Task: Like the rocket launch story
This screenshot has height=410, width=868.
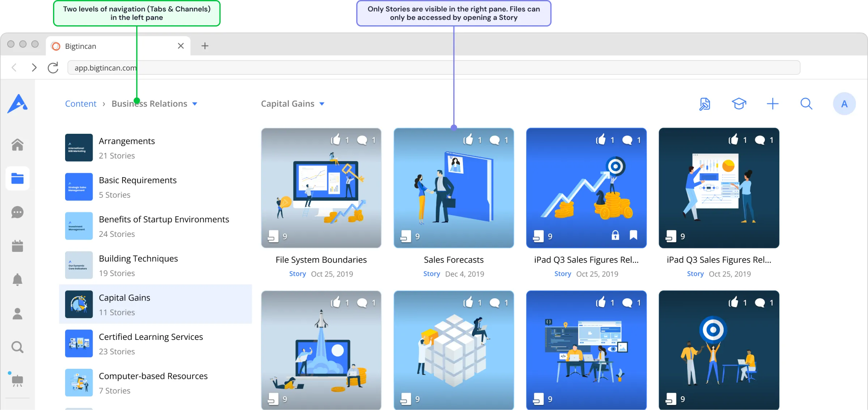Action: click(335, 302)
